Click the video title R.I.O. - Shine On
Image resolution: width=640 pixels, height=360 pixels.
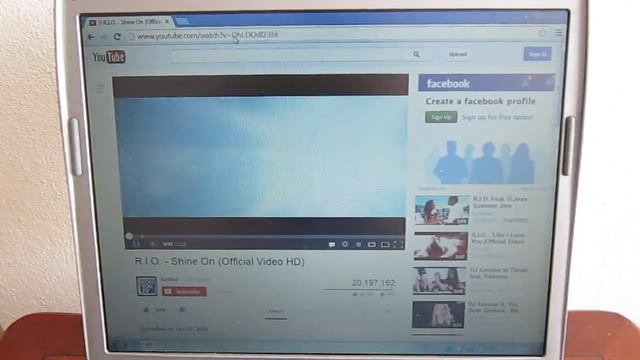point(220,262)
